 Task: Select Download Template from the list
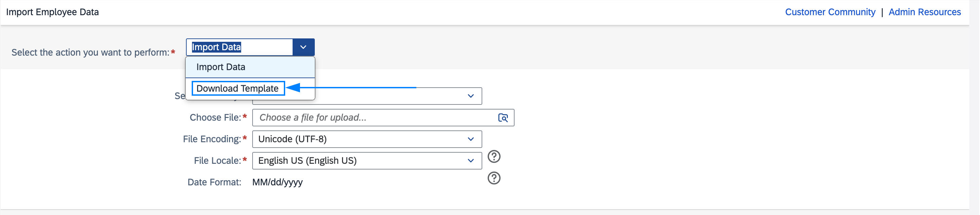(x=237, y=88)
